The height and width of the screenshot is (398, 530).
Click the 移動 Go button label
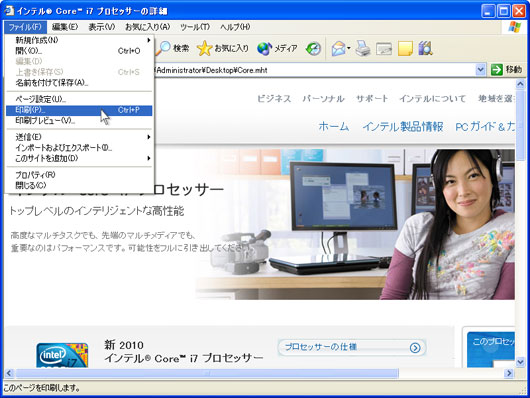(514, 70)
